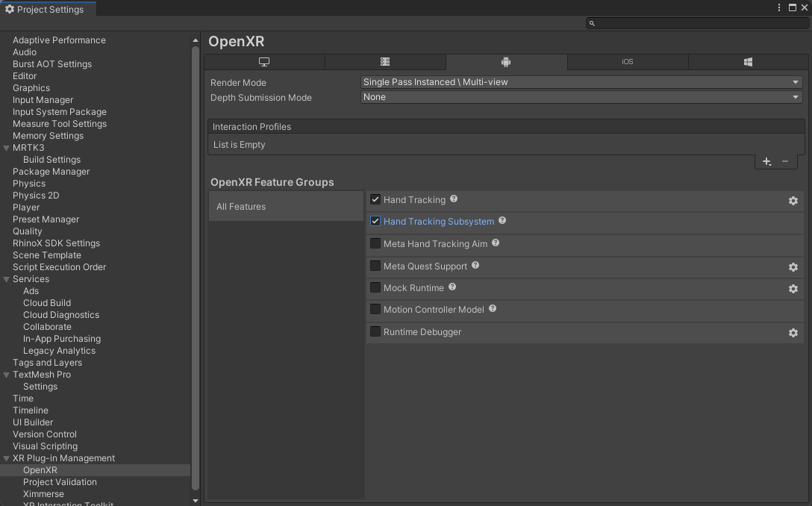Switch to the iOS platform tab
Screen dimensions: 812x506
click(627, 62)
